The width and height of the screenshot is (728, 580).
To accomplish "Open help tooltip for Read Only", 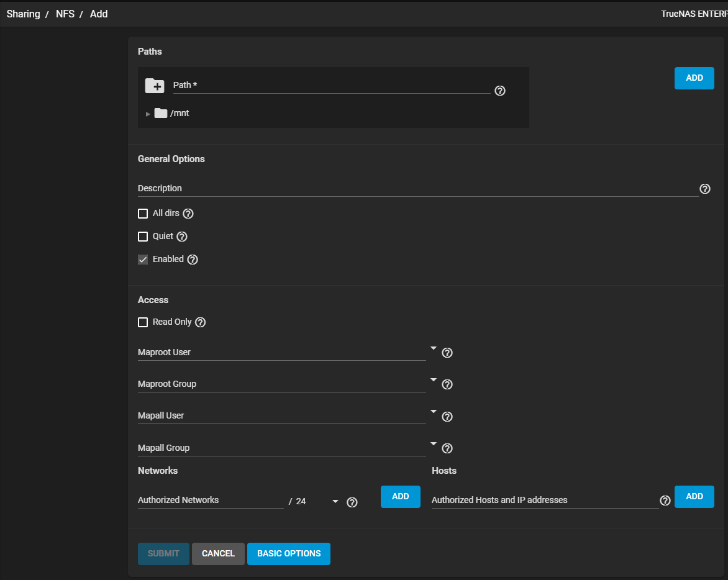I will coord(200,322).
